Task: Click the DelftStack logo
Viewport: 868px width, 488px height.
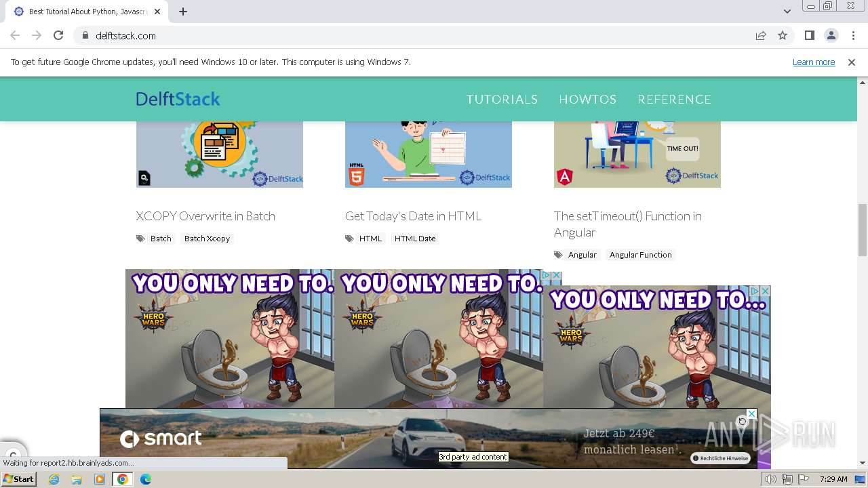Action: pyautogui.click(x=178, y=99)
